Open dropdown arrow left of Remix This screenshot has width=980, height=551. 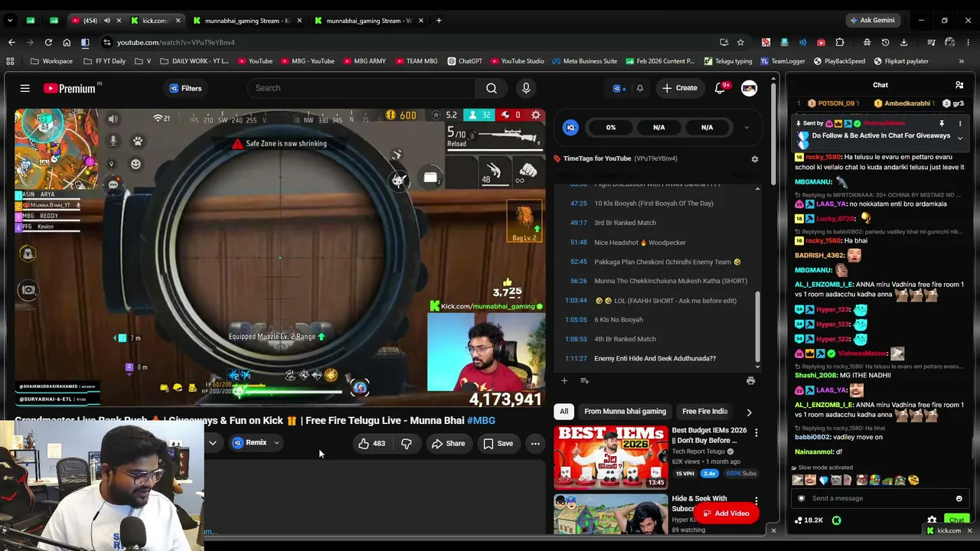(213, 443)
